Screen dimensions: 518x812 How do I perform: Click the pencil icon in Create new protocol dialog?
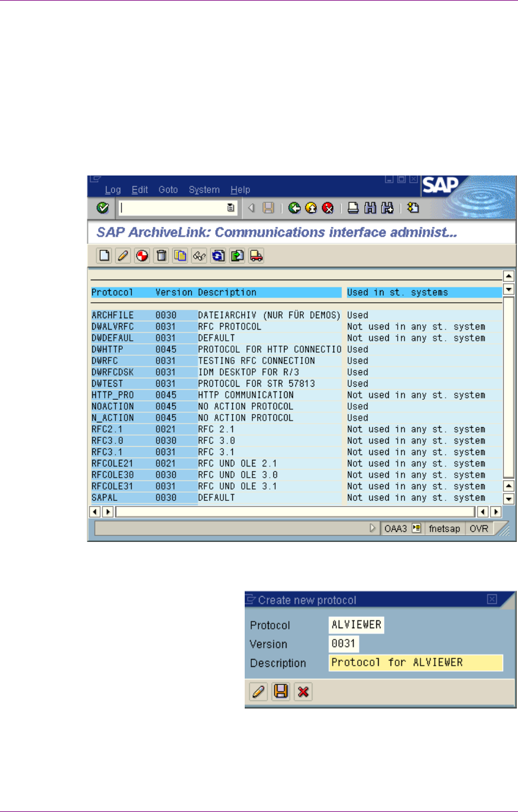[x=258, y=692]
